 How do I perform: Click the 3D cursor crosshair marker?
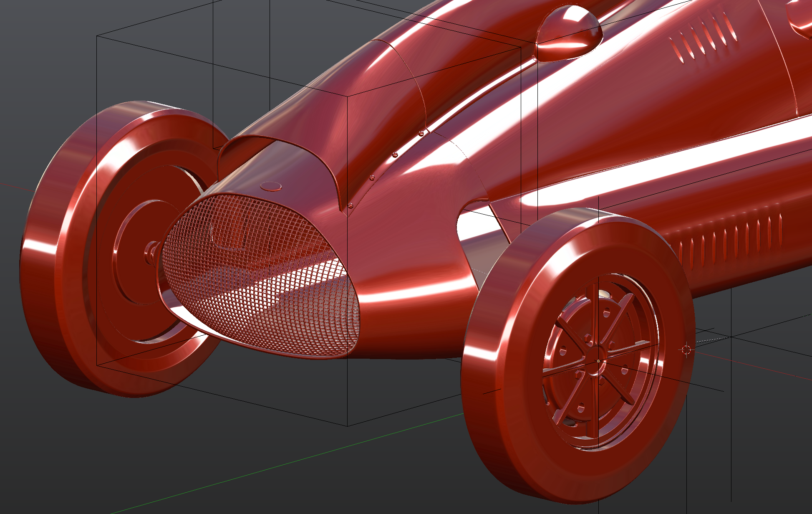coord(686,349)
